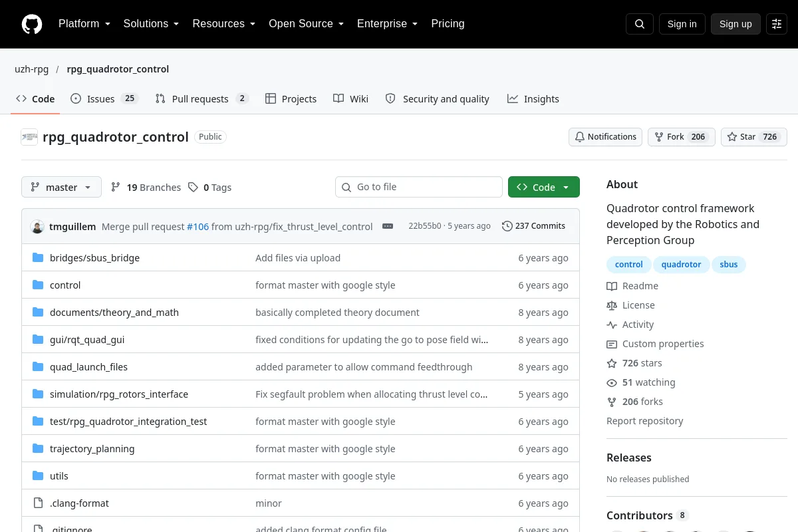The width and height of the screenshot is (798, 532).
Task: Click the file icon beside .clang-format
Action: tap(38, 503)
